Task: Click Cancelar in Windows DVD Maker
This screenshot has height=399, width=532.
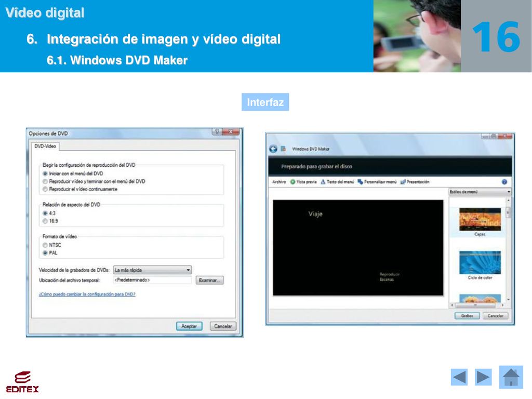Action: (495, 315)
